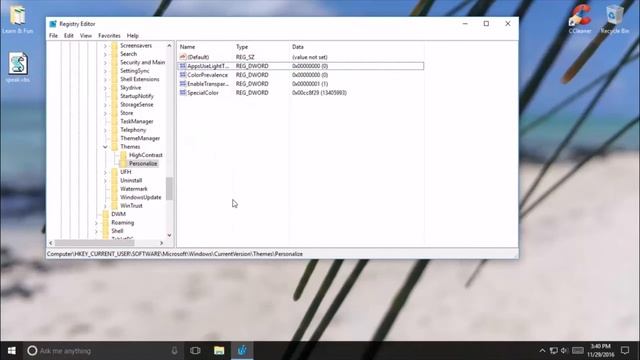
Task: Select the TaskManager key
Action: tap(137, 122)
